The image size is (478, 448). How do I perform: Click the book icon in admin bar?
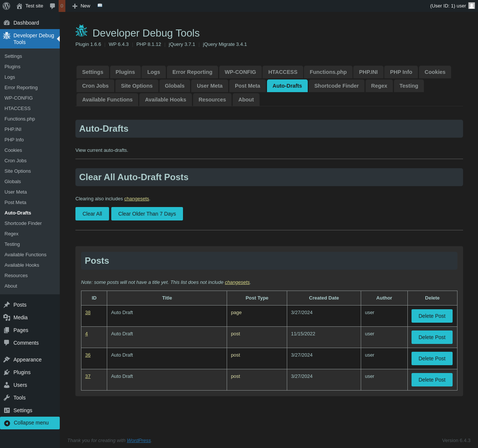coord(100,6)
